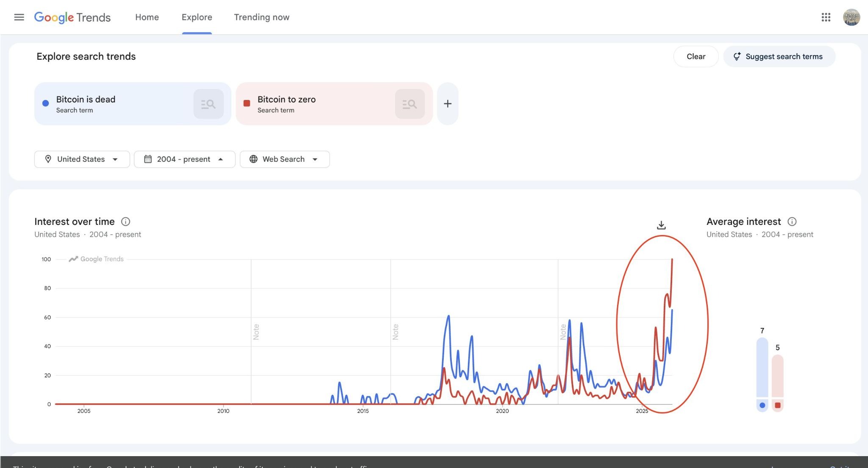Image resolution: width=868 pixels, height=468 pixels.
Task: Select the blue color dot on Bitcoin is dead
Action: (x=45, y=103)
